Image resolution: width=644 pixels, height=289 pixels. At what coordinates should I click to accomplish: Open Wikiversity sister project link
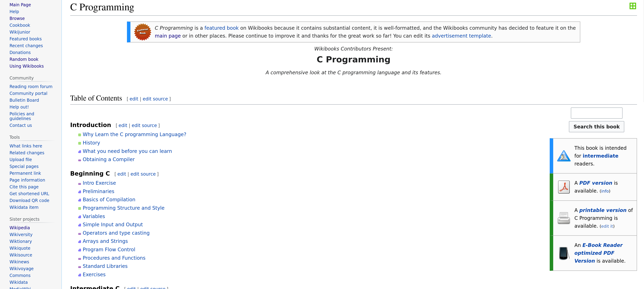[x=21, y=234]
